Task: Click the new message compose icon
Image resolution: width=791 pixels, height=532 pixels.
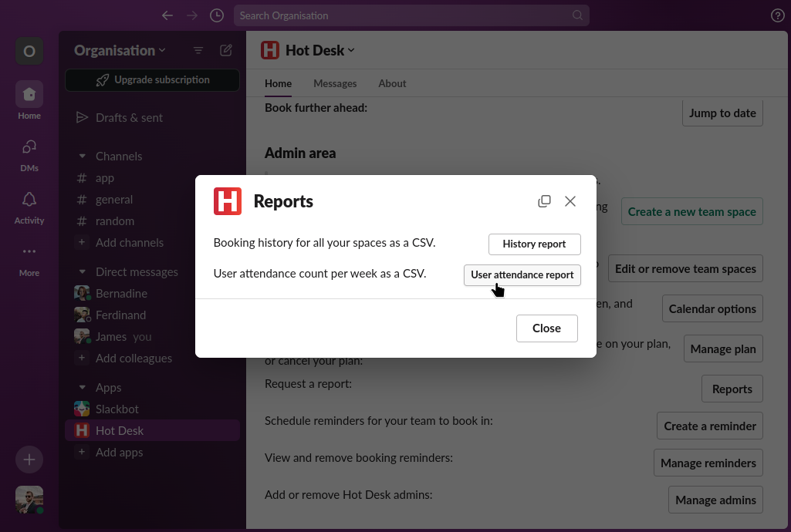Action: 226,50
